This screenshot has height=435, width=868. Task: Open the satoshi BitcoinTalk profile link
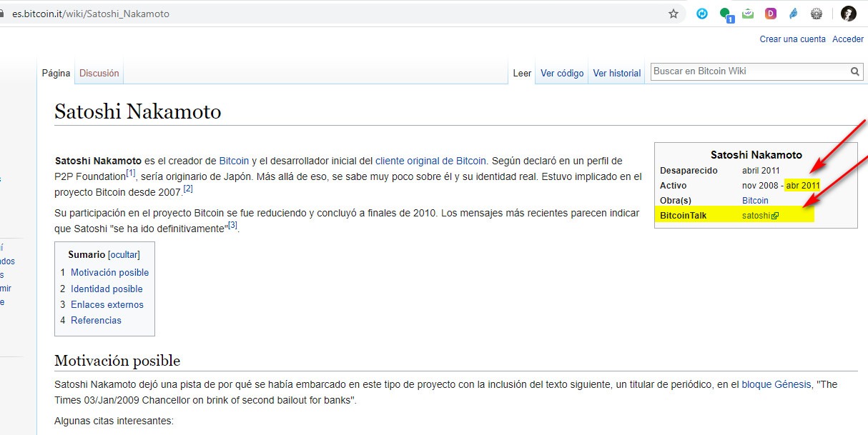(760, 215)
